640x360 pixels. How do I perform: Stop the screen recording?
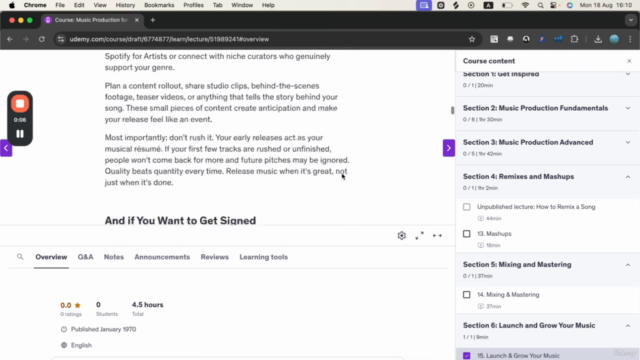(20, 104)
